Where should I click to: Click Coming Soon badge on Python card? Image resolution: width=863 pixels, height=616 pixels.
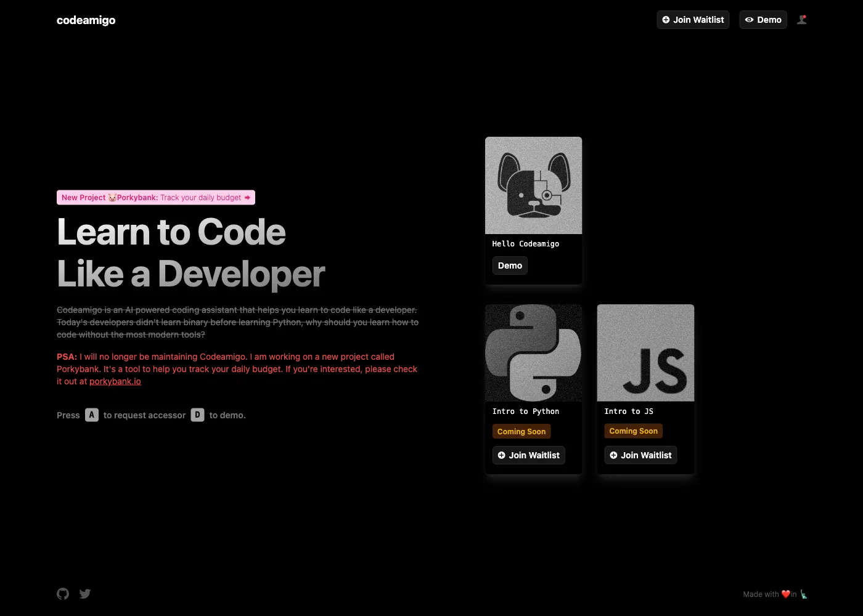(521, 431)
